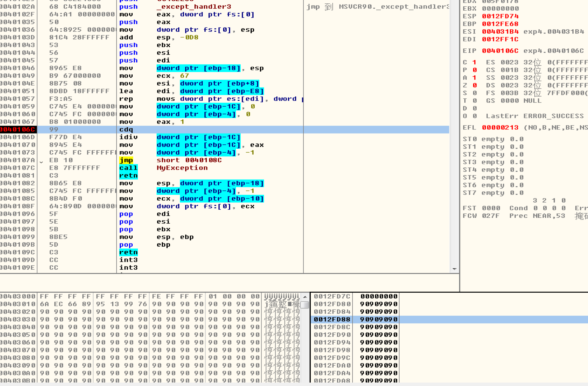This screenshot has width=588, height=386.
Task: Click the int3 instruction at 0040109D
Action: pos(128,260)
